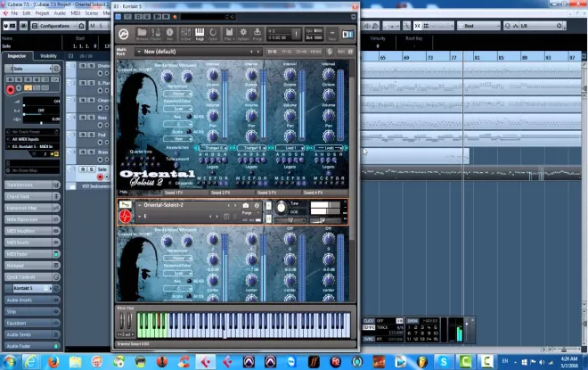Open the Solo track name dropdown in Inspector
The width and height of the screenshot is (588, 370).
(x=32, y=69)
